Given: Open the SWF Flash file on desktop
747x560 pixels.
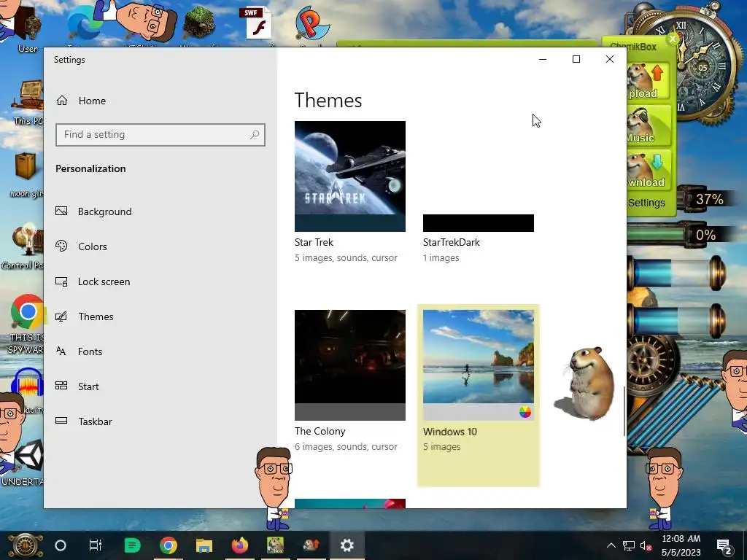Looking at the screenshot, I should 256,23.
